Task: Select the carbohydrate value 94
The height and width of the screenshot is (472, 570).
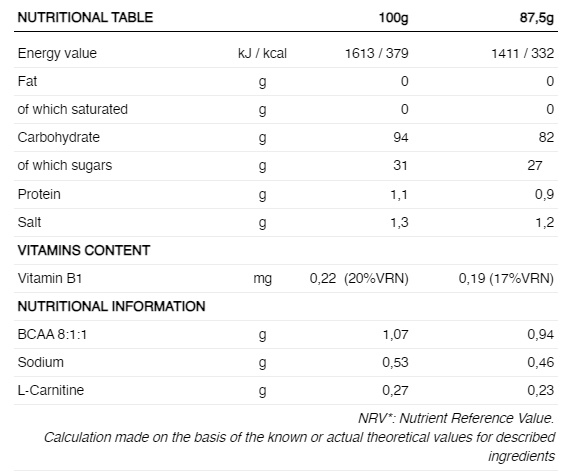Action: (x=401, y=137)
